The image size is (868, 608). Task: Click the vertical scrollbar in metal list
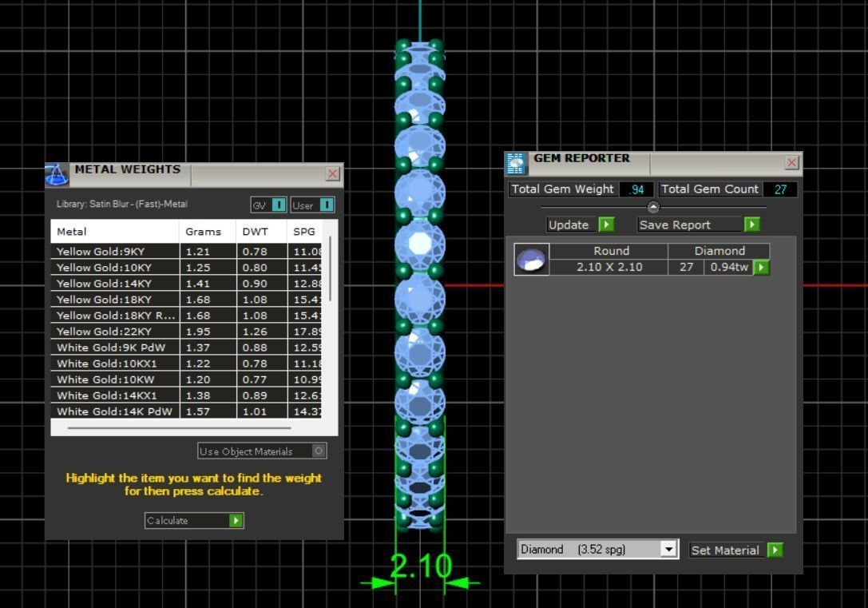pos(331,268)
